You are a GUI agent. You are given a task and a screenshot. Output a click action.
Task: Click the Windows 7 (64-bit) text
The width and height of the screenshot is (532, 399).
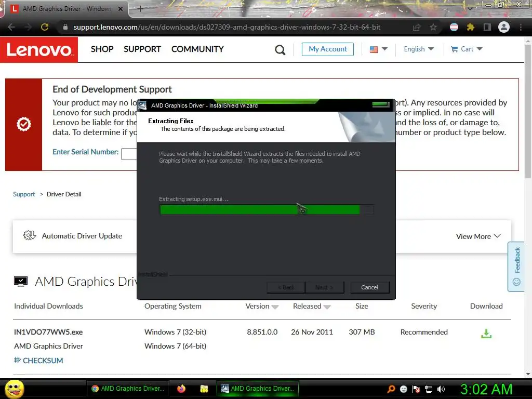tap(176, 346)
